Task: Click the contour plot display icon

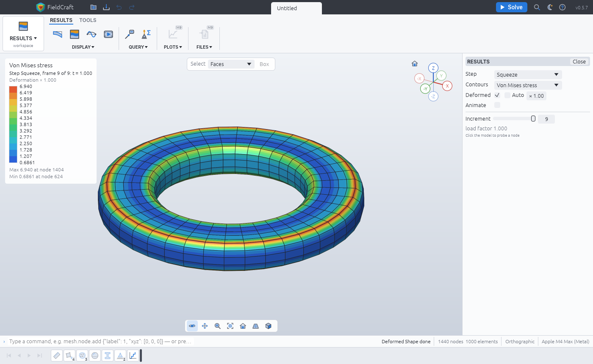Action: click(x=75, y=34)
